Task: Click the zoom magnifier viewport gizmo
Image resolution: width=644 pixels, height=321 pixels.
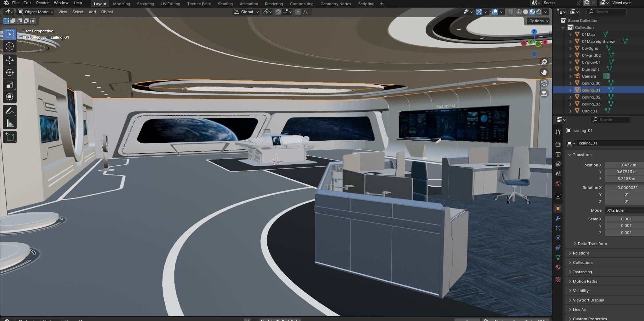Action: [544, 62]
